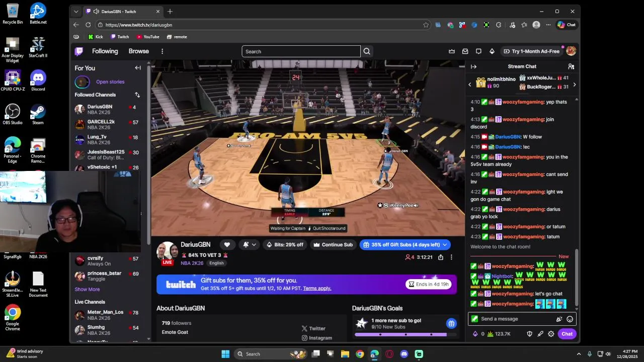Image resolution: width=644 pixels, height=362 pixels.
Task: Open notification bell dropdown
Action: (x=250, y=245)
